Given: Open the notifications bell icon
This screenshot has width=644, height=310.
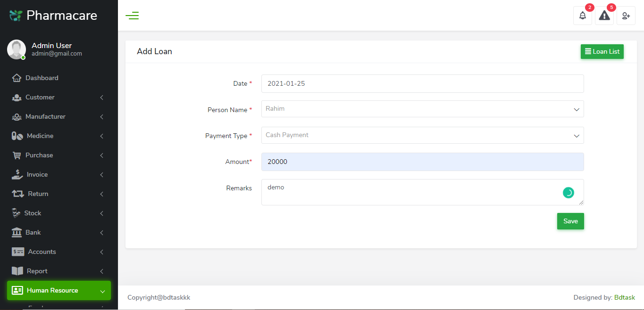Looking at the screenshot, I should [582, 16].
